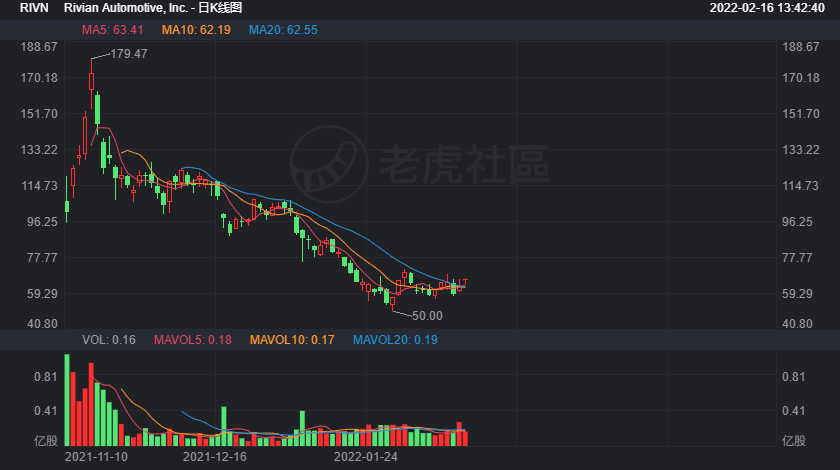Click the 2021-12-16 date axis label
Image resolution: width=840 pixels, height=470 pixels.
(x=215, y=457)
